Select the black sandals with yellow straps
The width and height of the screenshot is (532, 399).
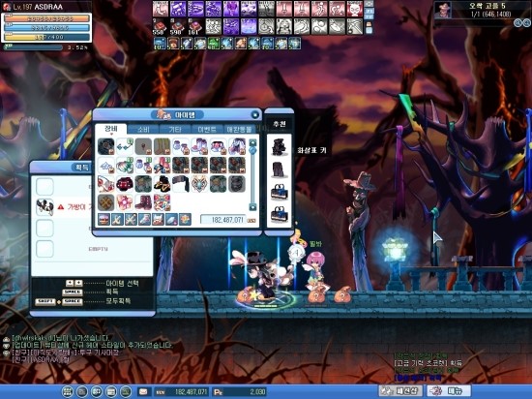coord(162,184)
